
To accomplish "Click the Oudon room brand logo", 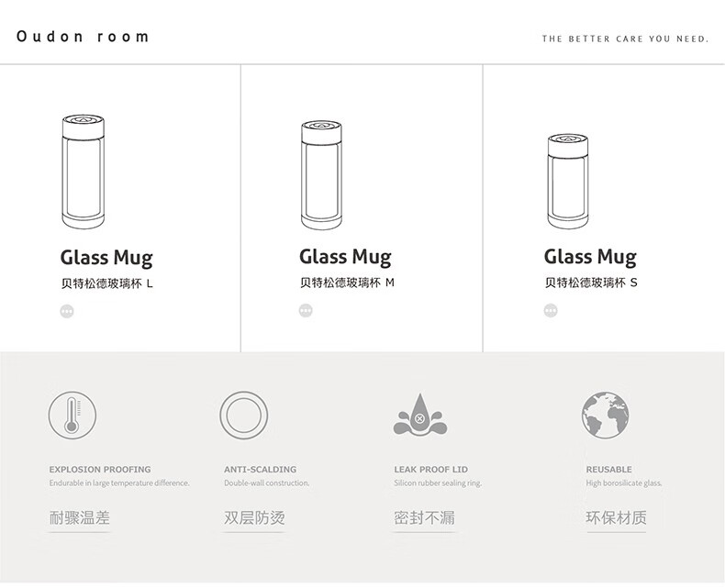I will (83, 37).
